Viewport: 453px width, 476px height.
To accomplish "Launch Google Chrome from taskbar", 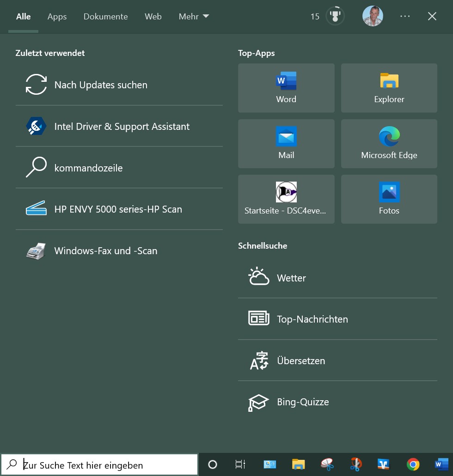I will pos(413,464).
